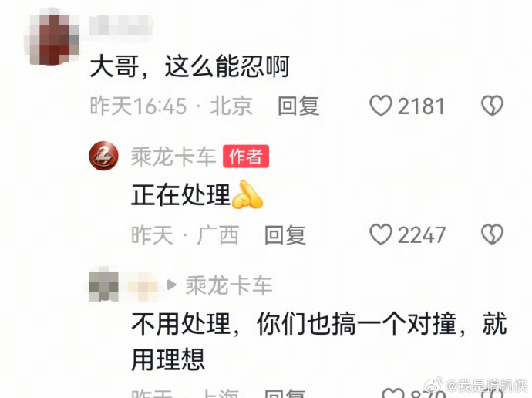Tap the blurred avatar of top commenter
This screenshot has width=532, height=398.
tap(52, 37)
